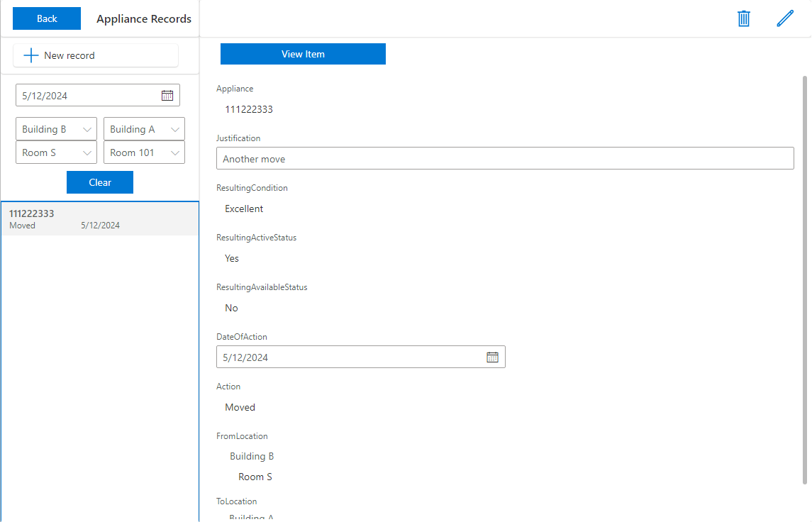Open calendar icon in DateOfAction field
This screenshot has height=522, width=812.
(x=492, y=357)
